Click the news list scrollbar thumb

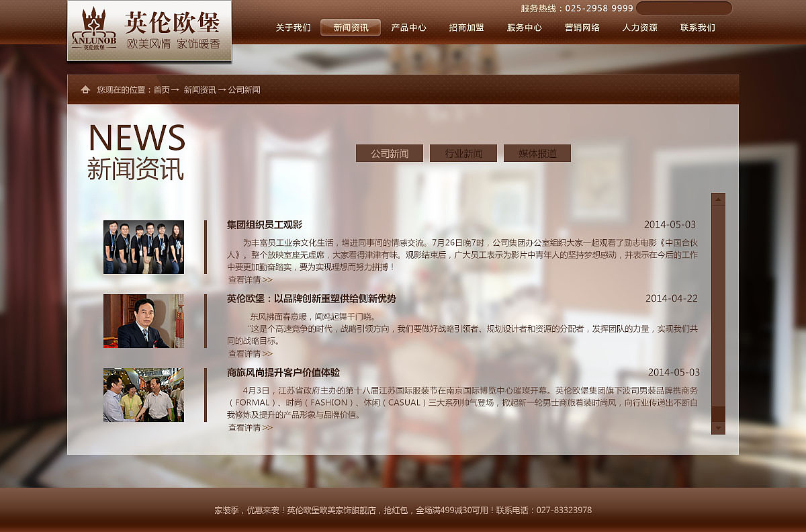pos(718,414)
